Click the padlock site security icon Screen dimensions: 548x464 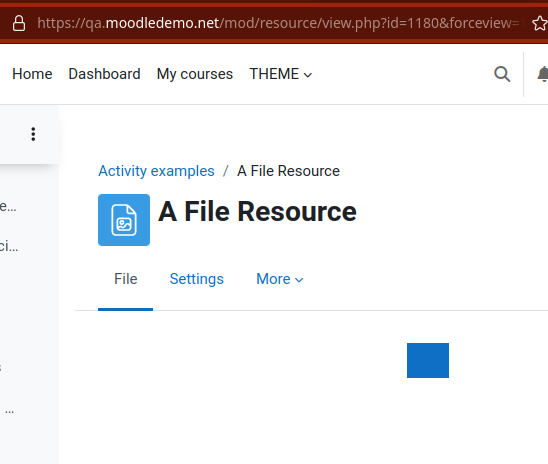coord(19,23)
